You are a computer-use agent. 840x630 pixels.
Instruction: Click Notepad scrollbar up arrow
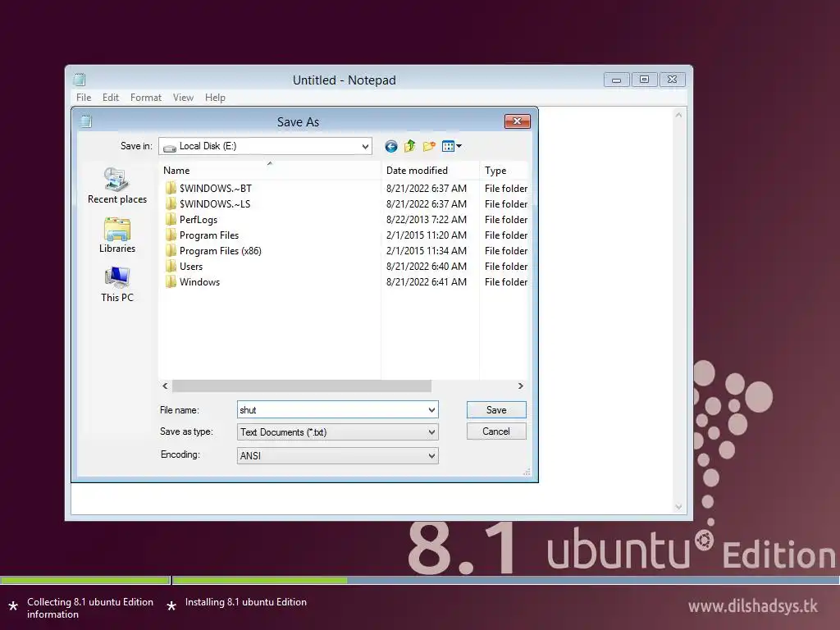(x=678, y=115)
